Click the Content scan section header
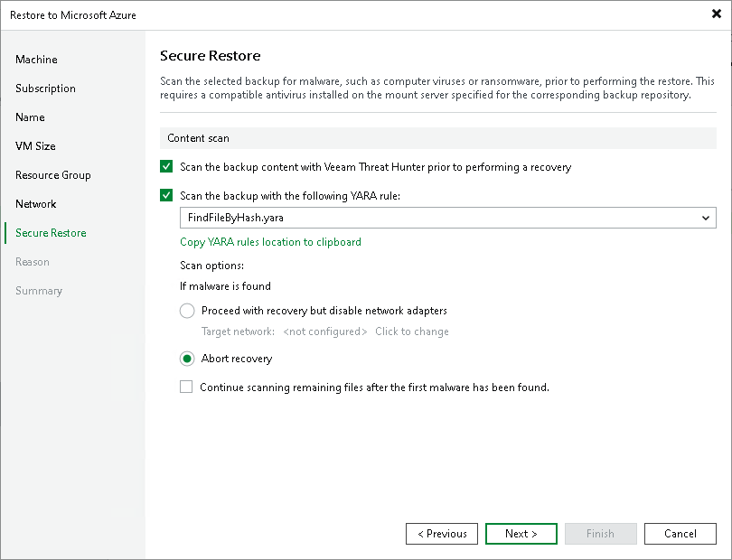Image resolution: width=732 pixels, height=560 pixels. point(438,138)
